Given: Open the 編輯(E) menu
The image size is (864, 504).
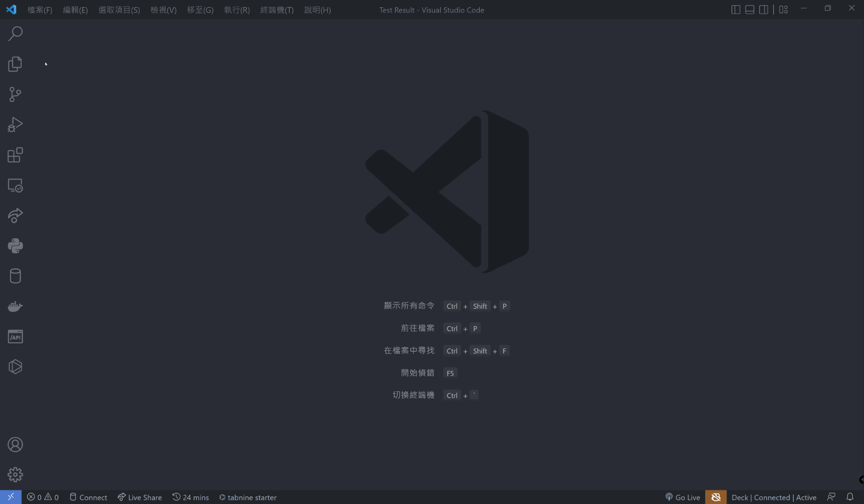Looking at the screenshot, I should [x=75, y=10].
